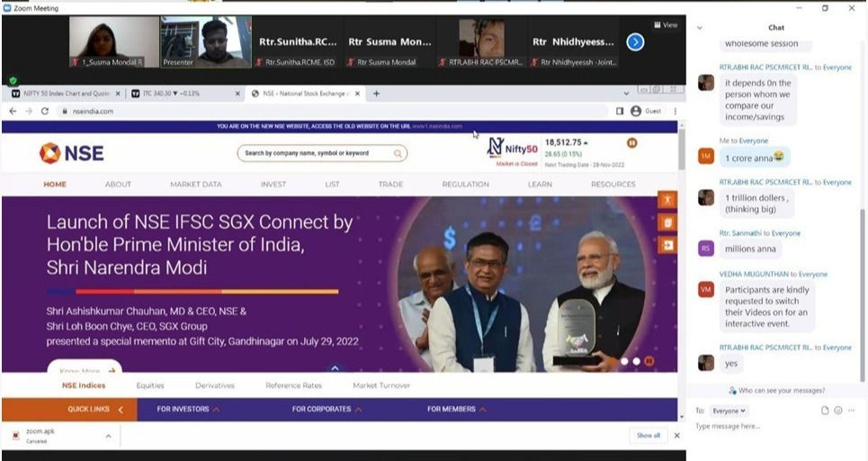Click the orange document icon on right edge

coord(667,222)
